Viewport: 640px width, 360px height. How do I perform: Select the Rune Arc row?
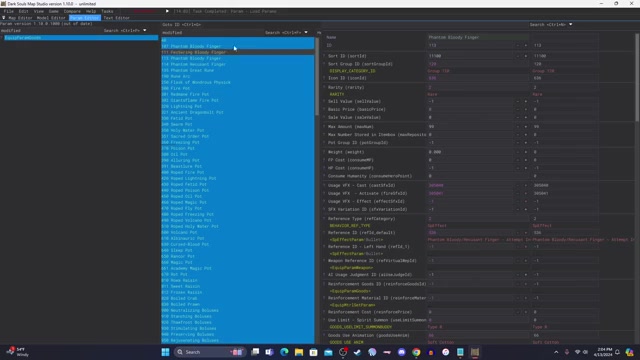pos(238,76)
